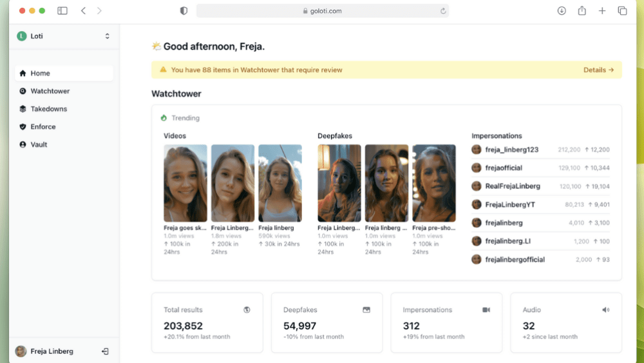Screen dimensions: 644x363
Task: Expand the Loti workspace switcher
Action: [107, 36]
